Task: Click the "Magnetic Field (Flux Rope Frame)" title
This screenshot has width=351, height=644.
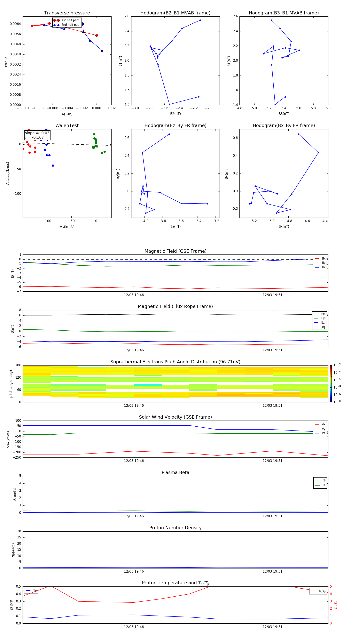Action: 175,307
